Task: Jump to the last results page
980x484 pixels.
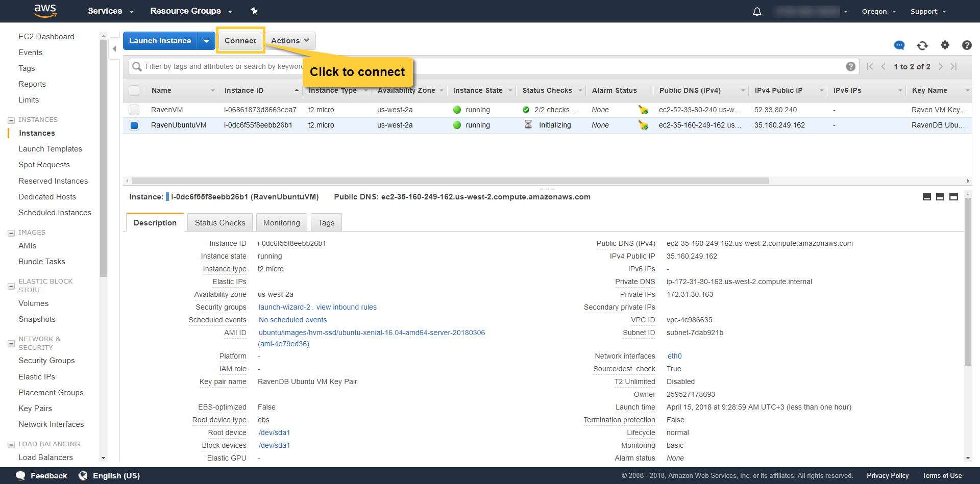Action: pos(953,66)
